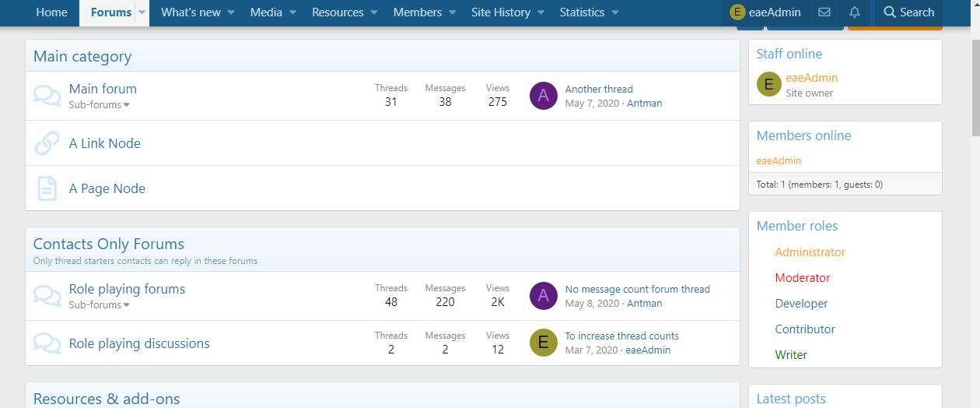Viewport: 980px width, 408px height.
Task: Click the Link Node chain icon
Action: (47, 143)
